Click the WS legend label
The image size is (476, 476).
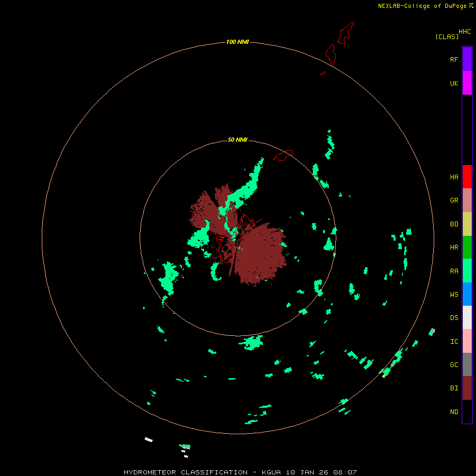pos(454,295)
